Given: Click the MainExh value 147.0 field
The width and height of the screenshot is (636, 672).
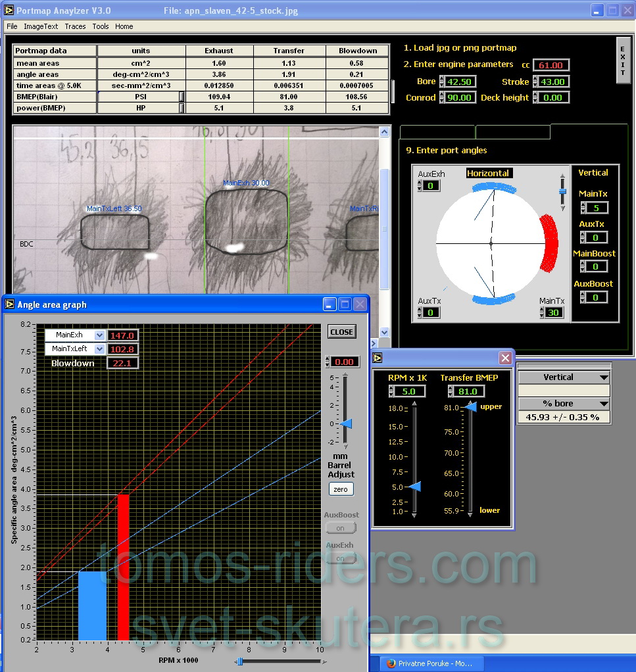Looking at the screenshot, I should click(122, 335).
